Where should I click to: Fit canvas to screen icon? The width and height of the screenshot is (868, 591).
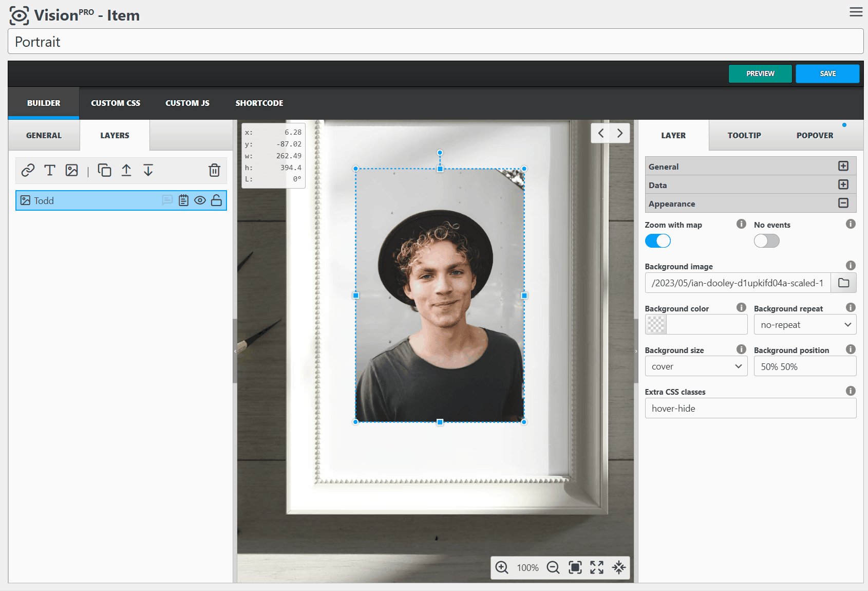(575, 567)
